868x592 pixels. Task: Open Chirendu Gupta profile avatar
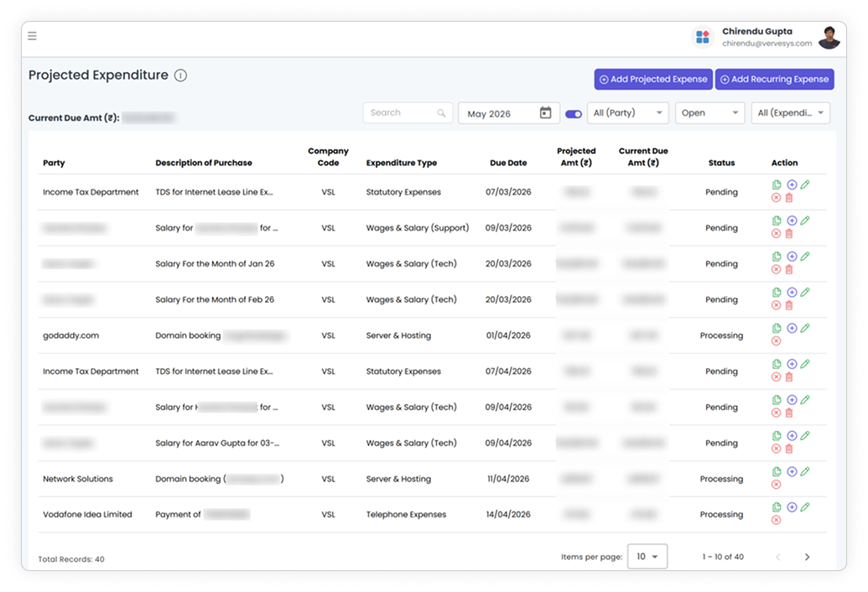tap(829, 37)
